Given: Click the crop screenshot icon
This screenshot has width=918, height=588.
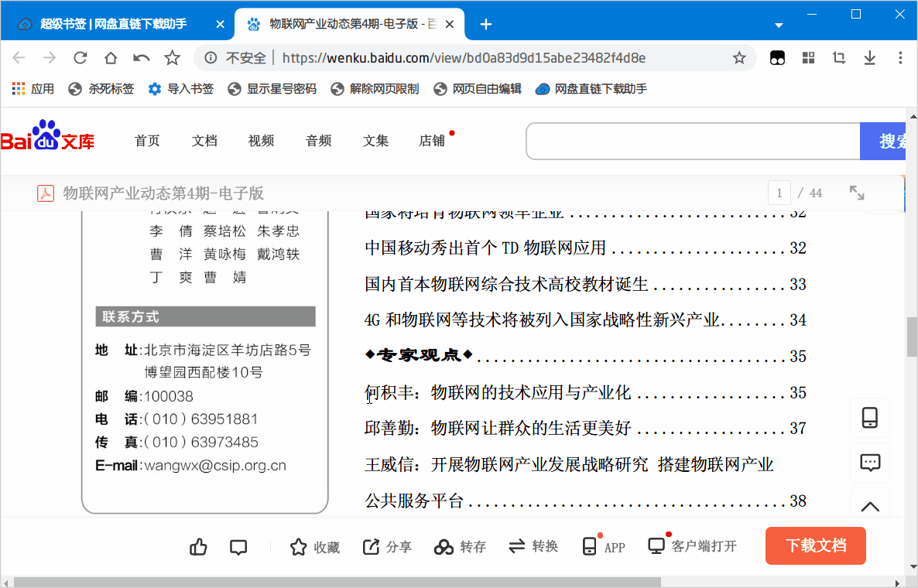Looking at the screenshot, I should [839, 57].
